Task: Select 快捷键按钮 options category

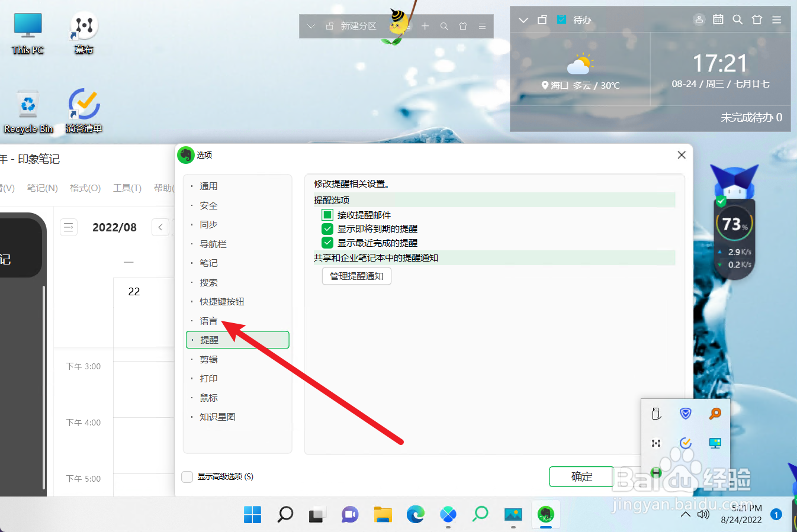Action: pyautogui.click(x=237, y=301)
